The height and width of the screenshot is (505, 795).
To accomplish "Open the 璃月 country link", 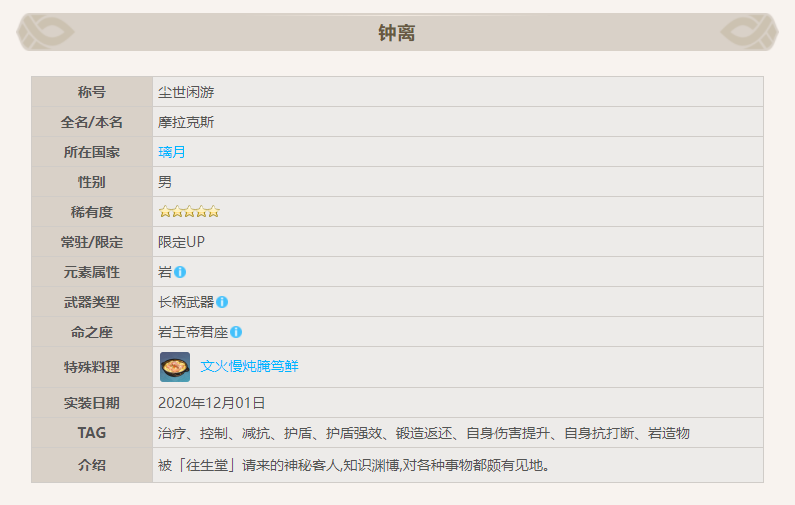I will 172,152.
